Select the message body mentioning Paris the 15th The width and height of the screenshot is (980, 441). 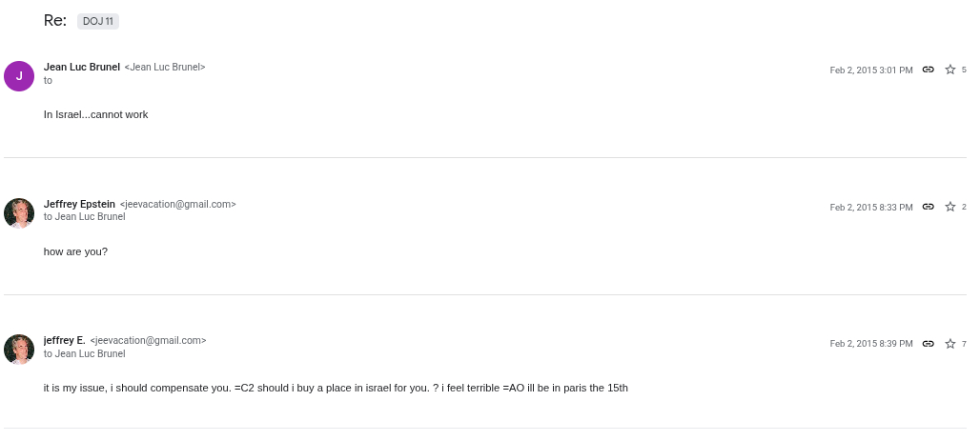pyautogui.click(x=336, y=389)
